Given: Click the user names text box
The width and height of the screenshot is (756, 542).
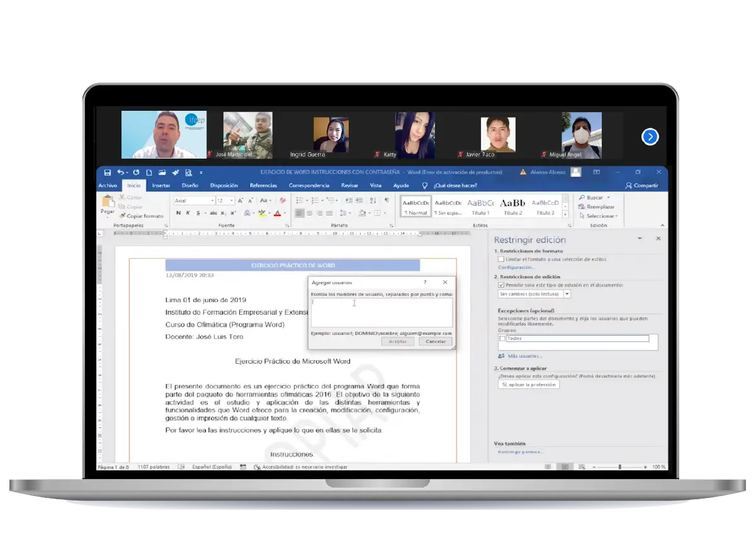Looking at the screenshot, I should click(381, 313).
